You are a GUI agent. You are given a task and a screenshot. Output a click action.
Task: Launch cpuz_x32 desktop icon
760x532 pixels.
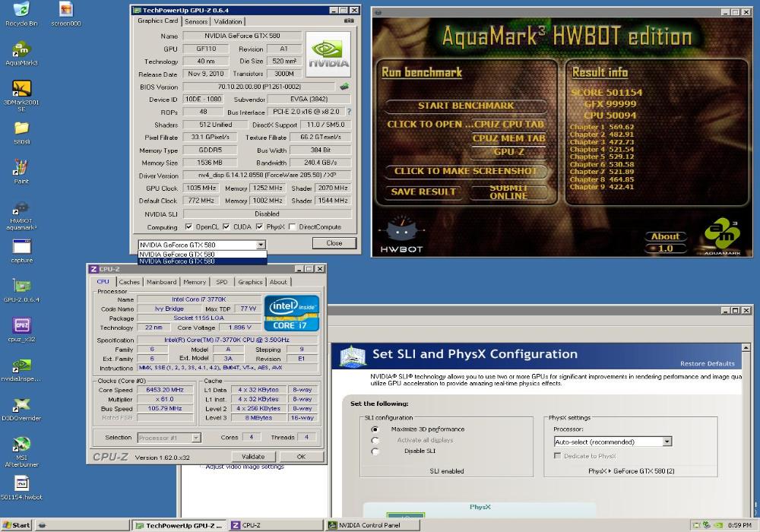(x=21, y=330)
